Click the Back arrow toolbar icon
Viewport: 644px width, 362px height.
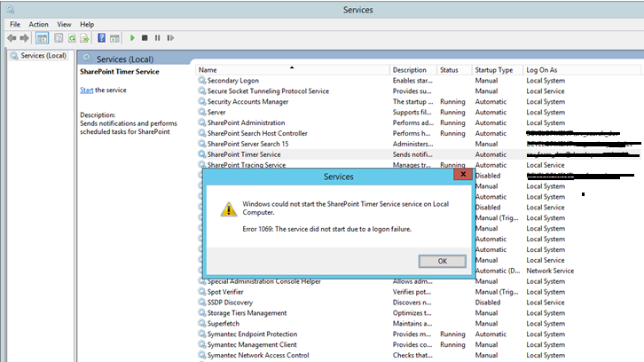tap(12, 38)
